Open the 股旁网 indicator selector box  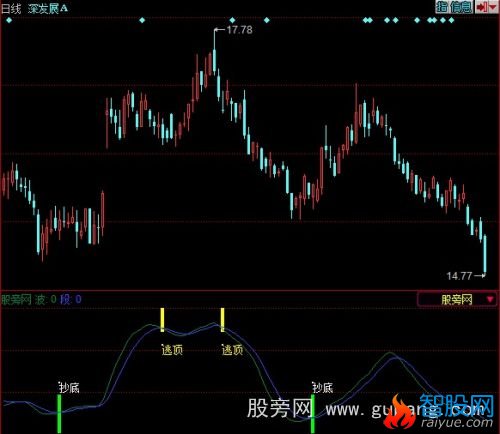457,299
